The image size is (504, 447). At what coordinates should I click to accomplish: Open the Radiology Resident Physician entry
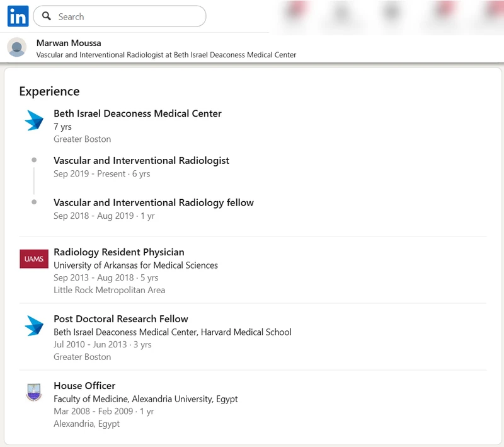[118, 252]
